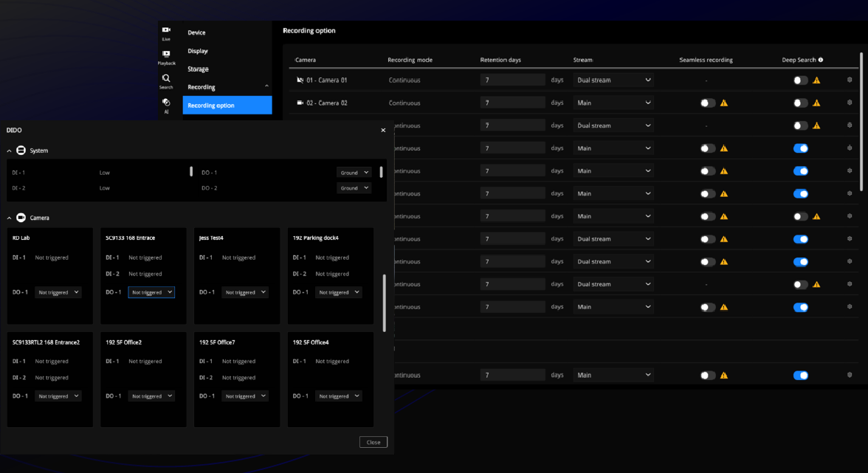Screen dimensions: 868x473
Task: Open DO-1 Ground dropdown in System section
Action: coord(354,173)
